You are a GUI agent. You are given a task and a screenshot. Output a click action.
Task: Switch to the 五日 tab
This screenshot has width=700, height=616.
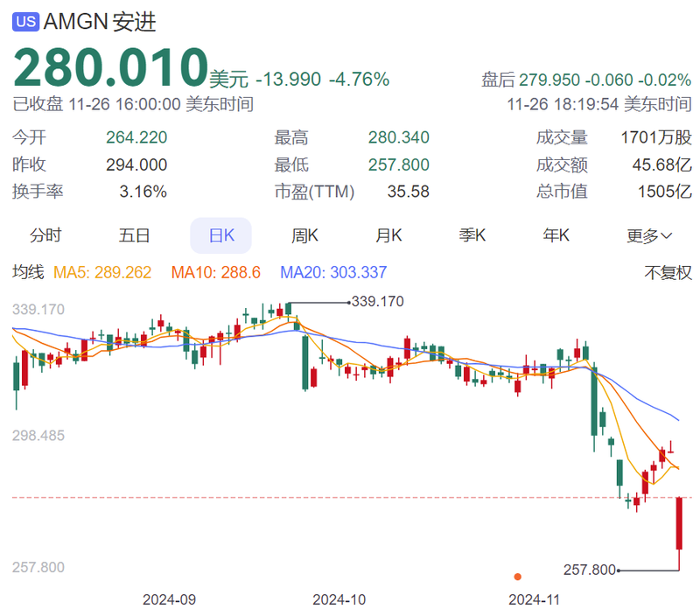pos(135,235)
